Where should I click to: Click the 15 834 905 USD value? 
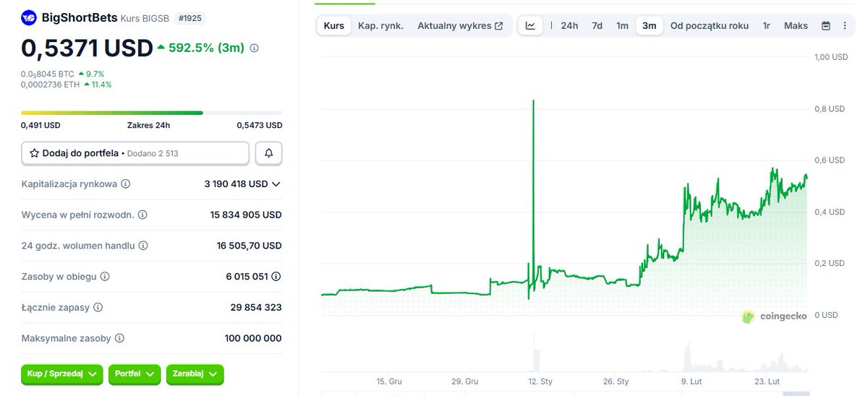click(x=246, y=215)
